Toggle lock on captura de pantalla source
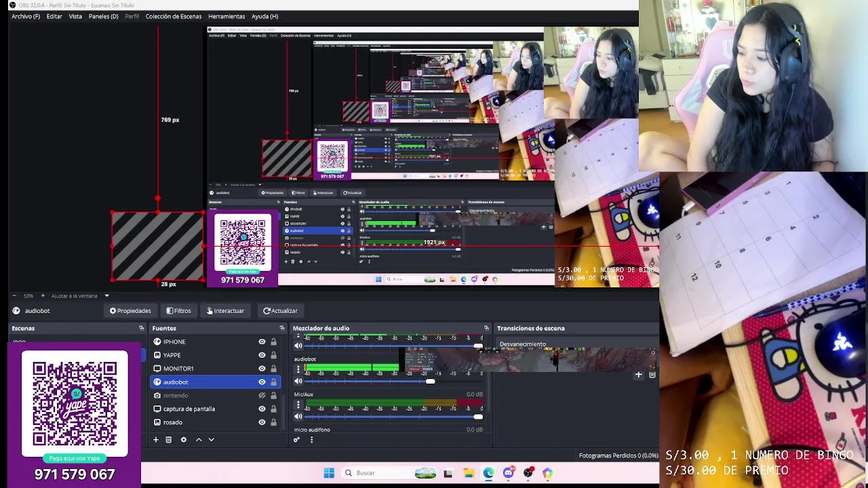Viewport: 868px width, 488px height. point(273,409)
